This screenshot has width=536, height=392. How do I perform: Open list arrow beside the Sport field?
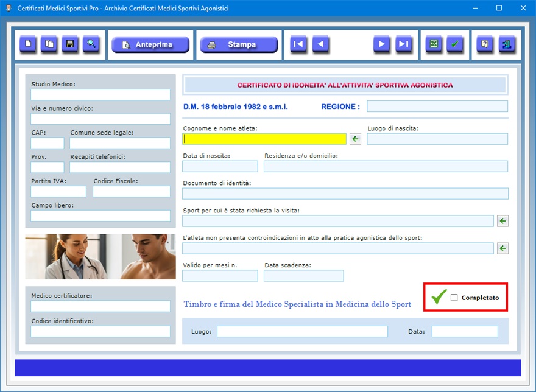click(x=503, y=221)
